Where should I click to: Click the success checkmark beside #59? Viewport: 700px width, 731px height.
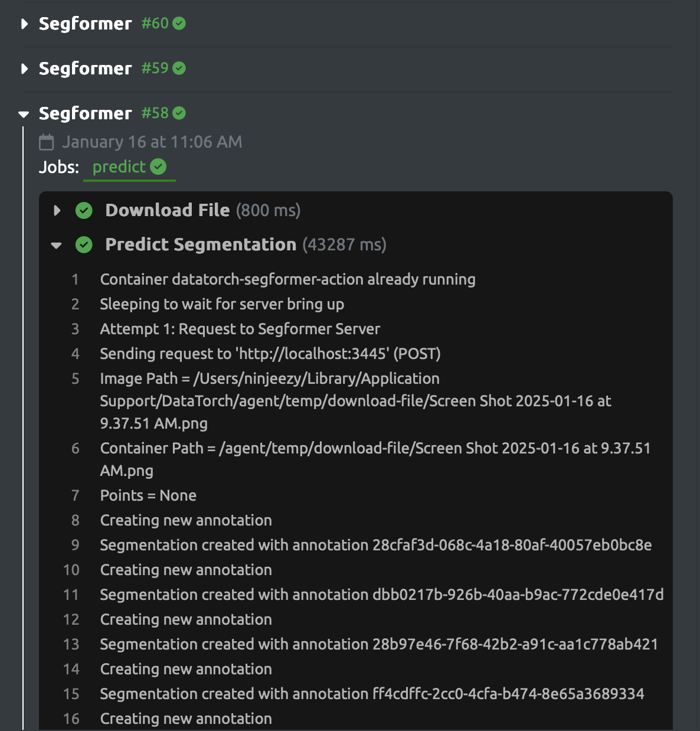(179, 68)
